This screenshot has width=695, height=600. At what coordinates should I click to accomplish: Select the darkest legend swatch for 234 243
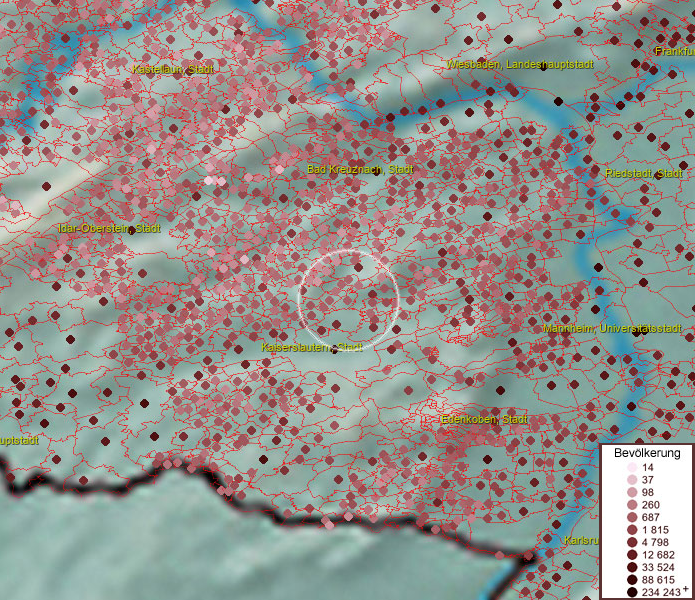(x=632, y=592)
